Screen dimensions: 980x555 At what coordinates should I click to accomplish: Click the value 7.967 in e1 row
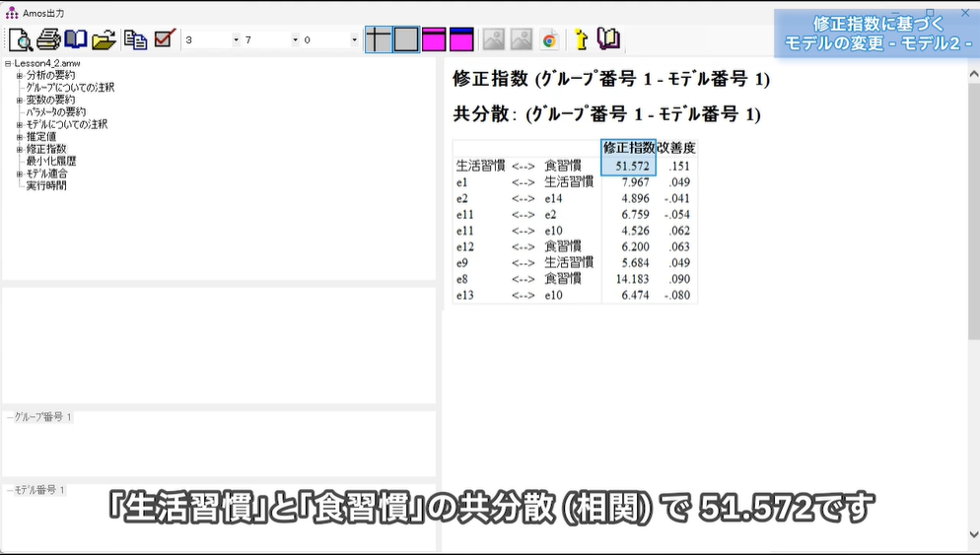[x=636, y=181]
